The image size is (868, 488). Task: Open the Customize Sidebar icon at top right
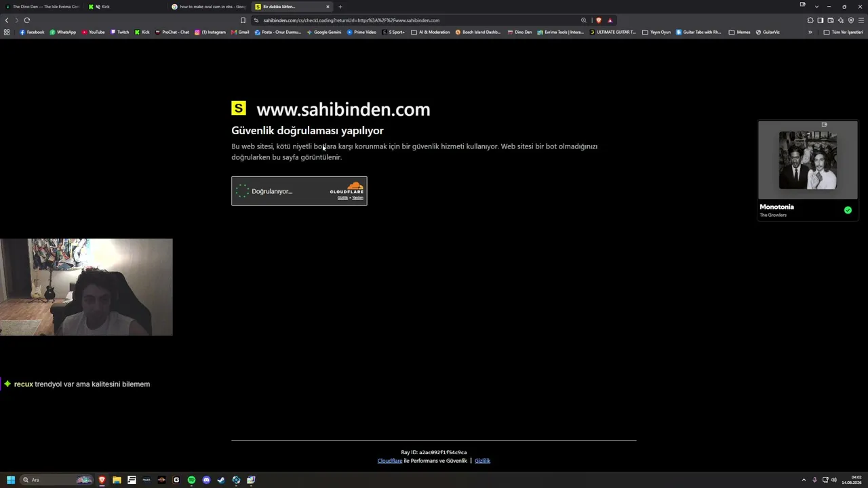point(803,5)
